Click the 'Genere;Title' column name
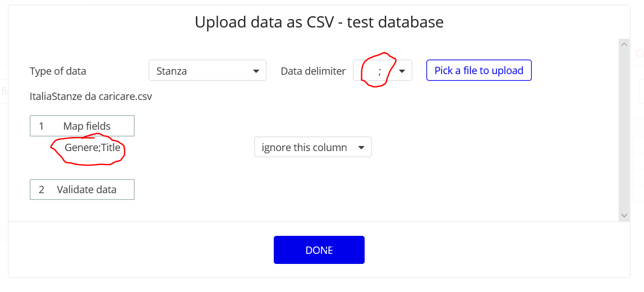 pos(93,148)
